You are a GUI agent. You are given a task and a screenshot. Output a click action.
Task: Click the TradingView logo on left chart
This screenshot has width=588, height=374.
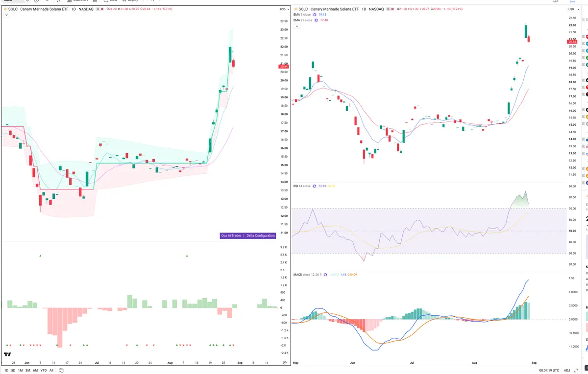[7, 354]
